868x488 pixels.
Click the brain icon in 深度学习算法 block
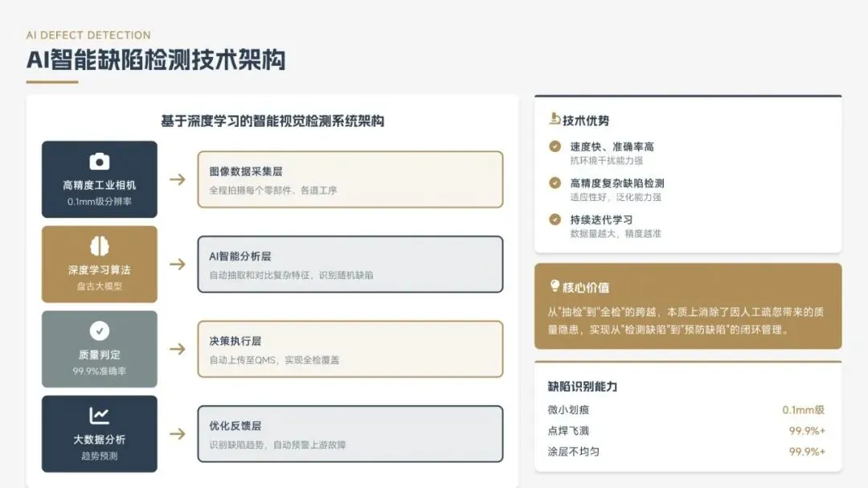pos(100,246)
